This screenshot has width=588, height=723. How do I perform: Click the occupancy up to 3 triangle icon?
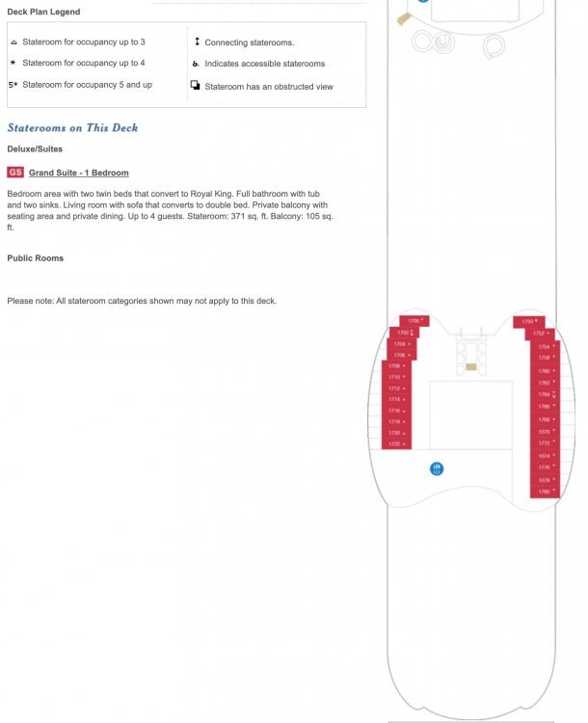(13, 42)
